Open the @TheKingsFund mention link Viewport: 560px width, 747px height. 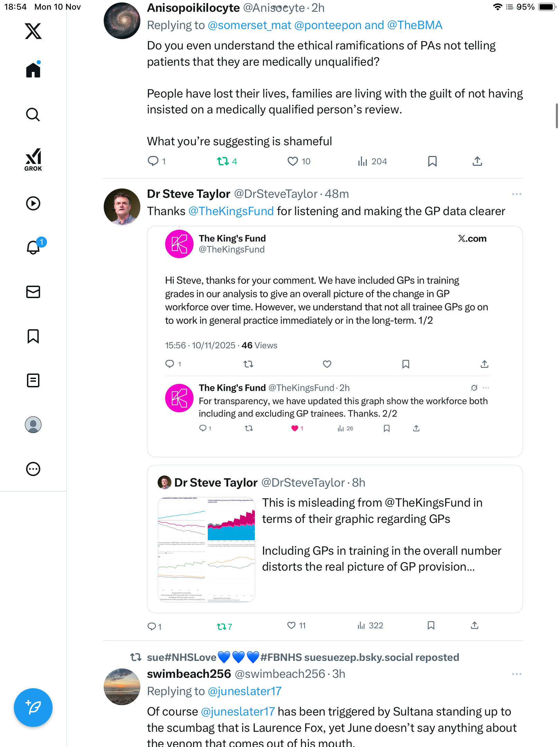(x=231, y=211)
